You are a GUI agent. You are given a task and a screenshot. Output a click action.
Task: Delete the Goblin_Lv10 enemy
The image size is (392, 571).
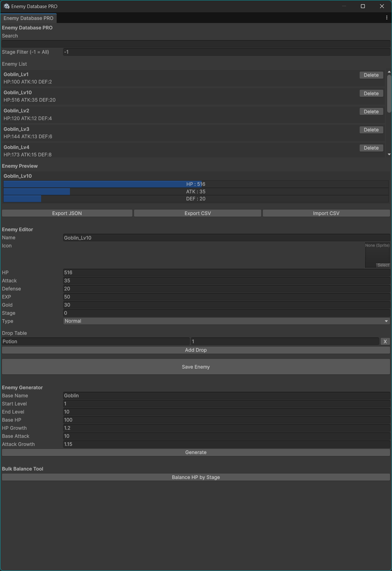(x=371, y=93)
